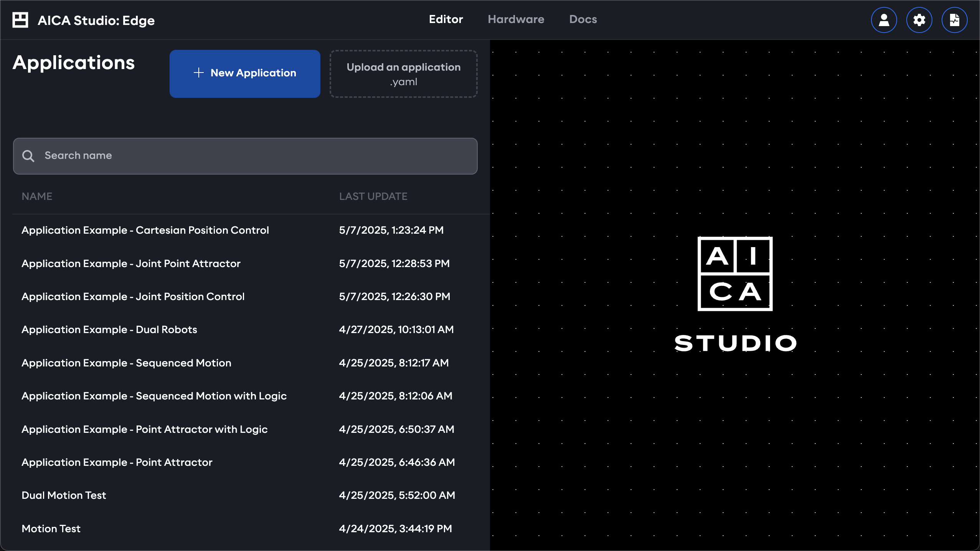Click the AICA Studio: Edge title

tap(96, 20)
